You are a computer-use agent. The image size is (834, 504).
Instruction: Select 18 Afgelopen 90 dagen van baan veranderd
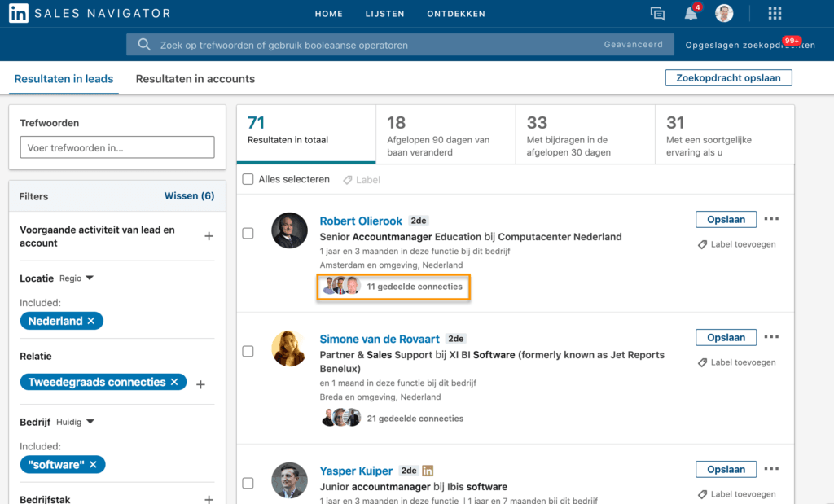[446, 134]
